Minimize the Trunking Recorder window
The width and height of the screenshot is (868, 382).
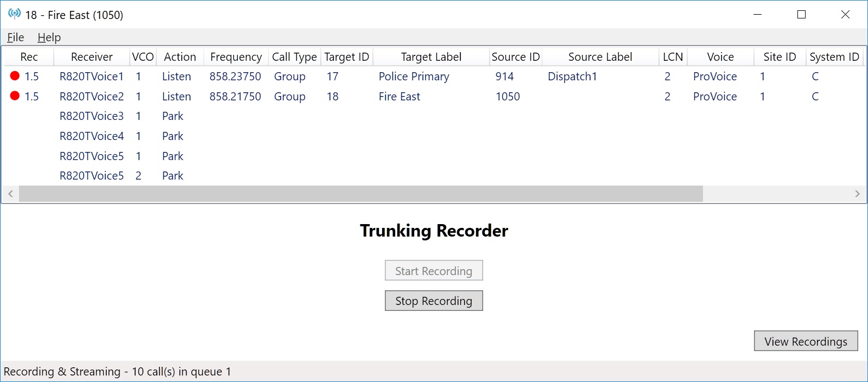[758, 15]
